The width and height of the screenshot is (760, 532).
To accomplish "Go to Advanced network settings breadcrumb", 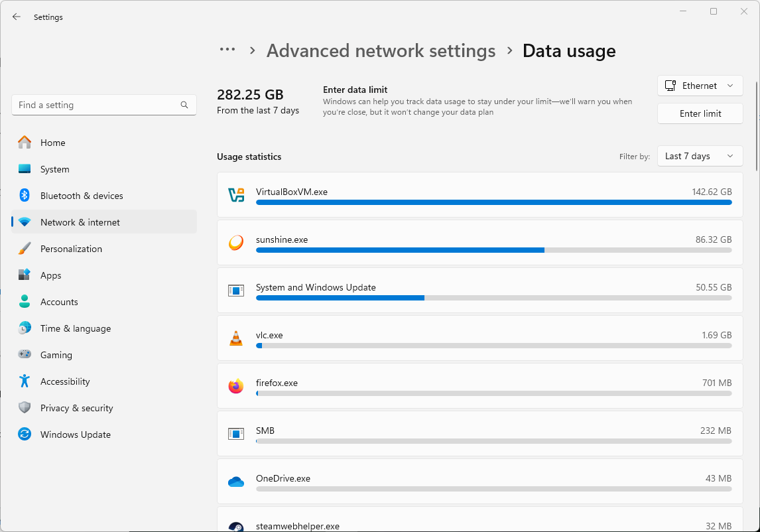I will tap(381, 51).
